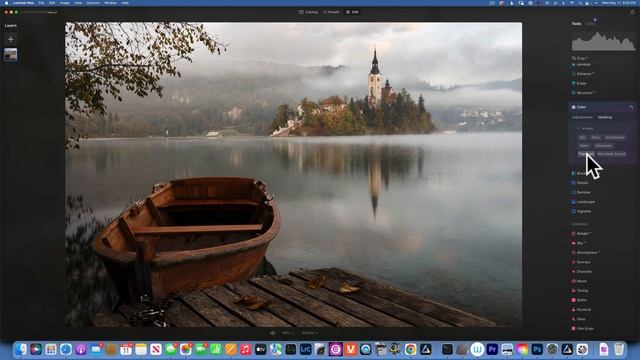Open the Image menu
This screenshot has width=640, height=360.
(64, 3)
